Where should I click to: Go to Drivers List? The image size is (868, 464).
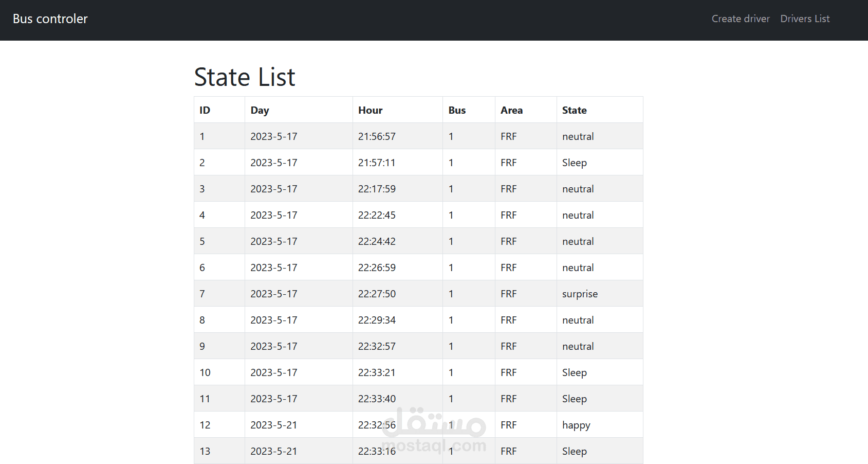pyautogui.click(x=805, y=19)
